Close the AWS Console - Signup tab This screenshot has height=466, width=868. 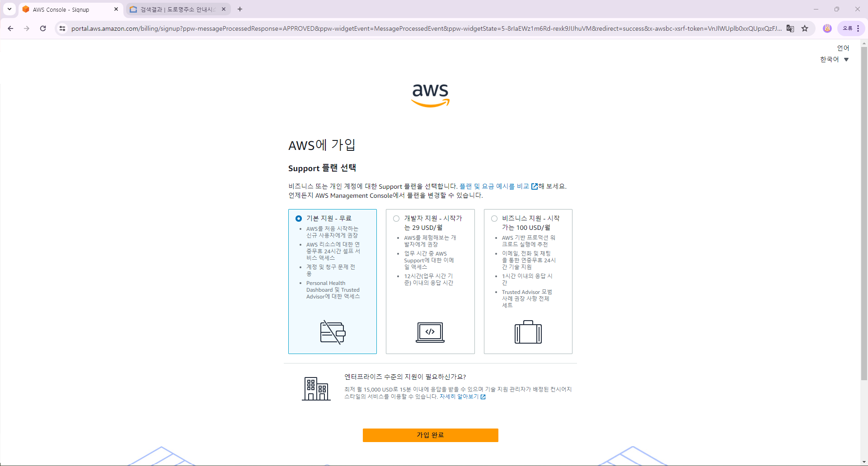coord(116,9)
